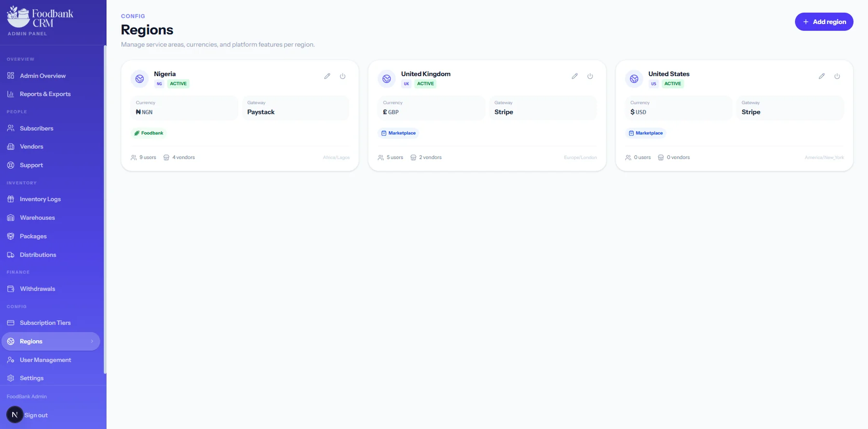The width and height of the screenshot is (868, 429).
Task: Click '4 vendors' on the Nigeria card
Action: 179,158
